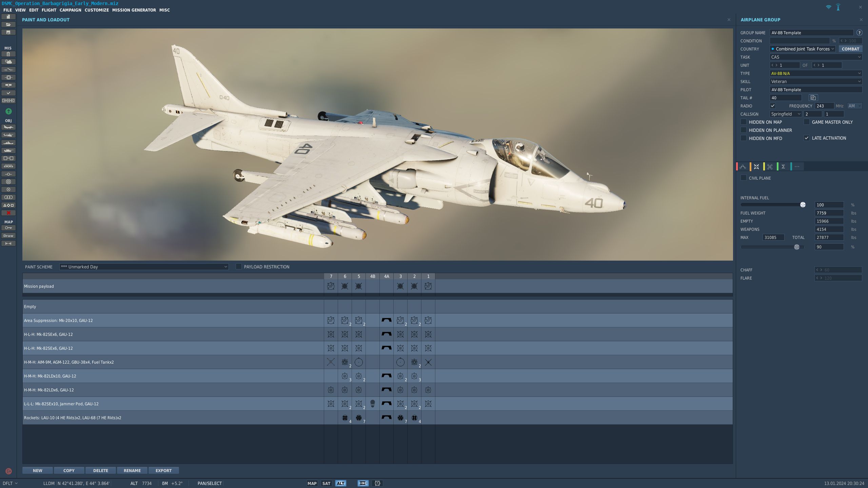Select the ship group placement tool
The width and height of the screenshot is (868, 488).
pyautogui.click(x=8, y=143)
